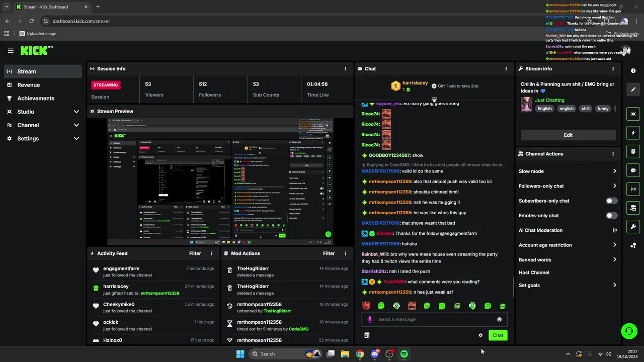The width and height of the screenshot is (644, 362).
Task: Toggle the broadcast signal widget icon
Action: click(x=633, y=189)
